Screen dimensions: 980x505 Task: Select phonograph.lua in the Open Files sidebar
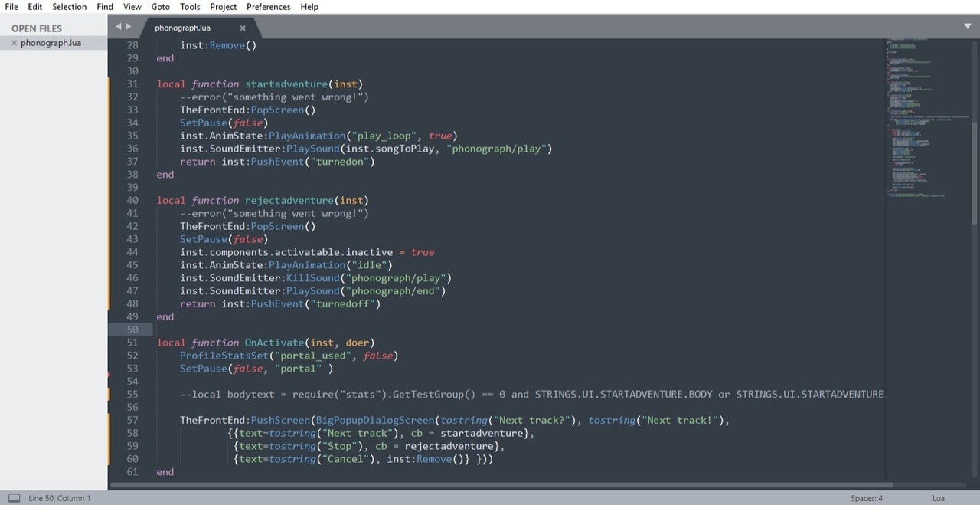51,43
